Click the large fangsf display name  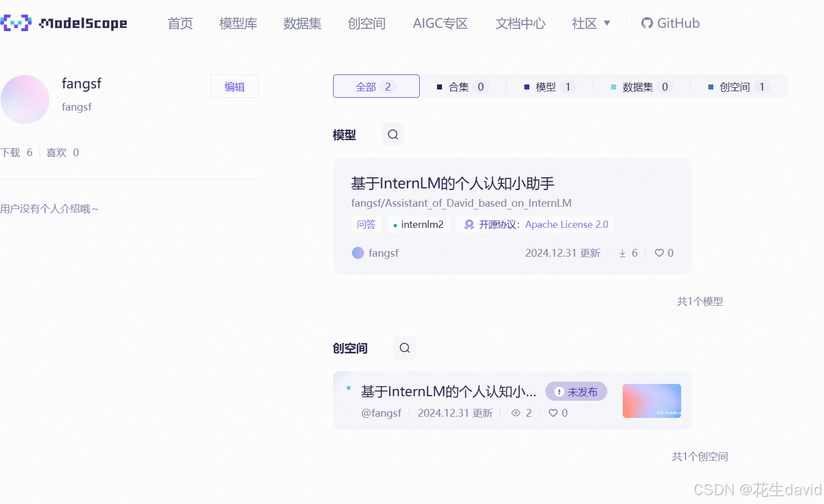click(82, 84)
